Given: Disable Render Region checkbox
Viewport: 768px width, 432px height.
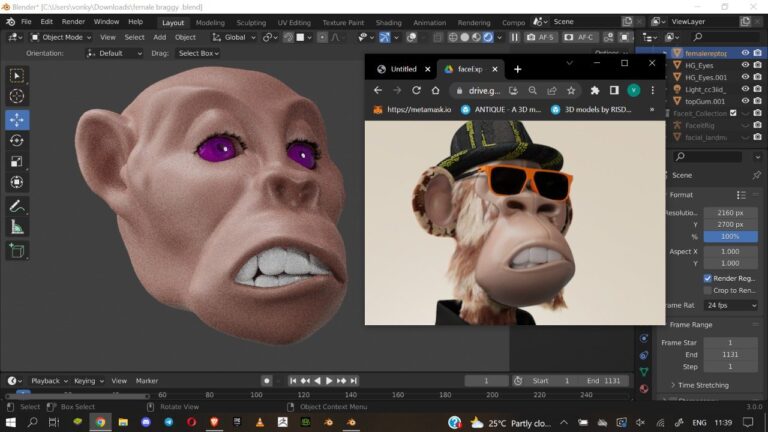Looking at the screenshot, I should click(707, 278).
